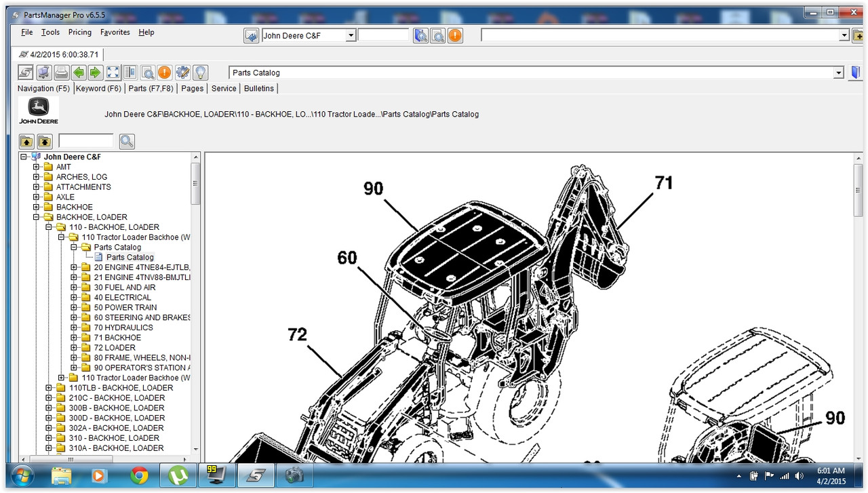The image size is (868, 493).
Task: Open the Parts Catalog dropdown arrow
Action: [839, 73]
